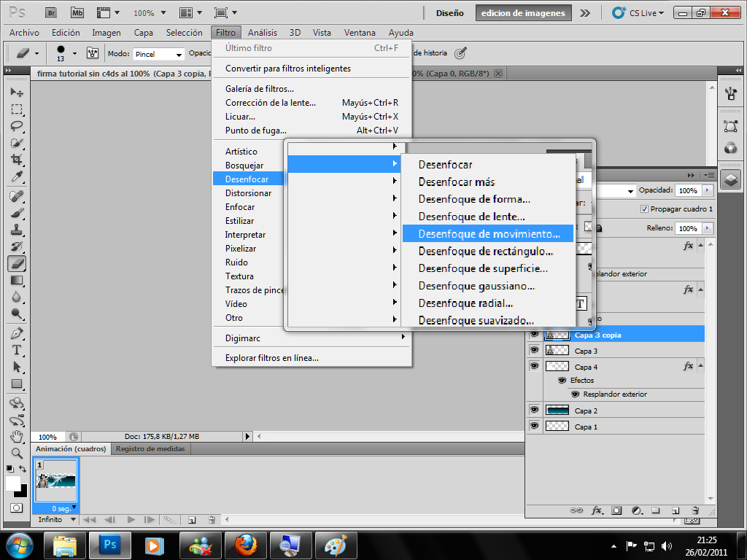
Task: Select the Eraser tool in toolbox
Action: coord(17,263)
